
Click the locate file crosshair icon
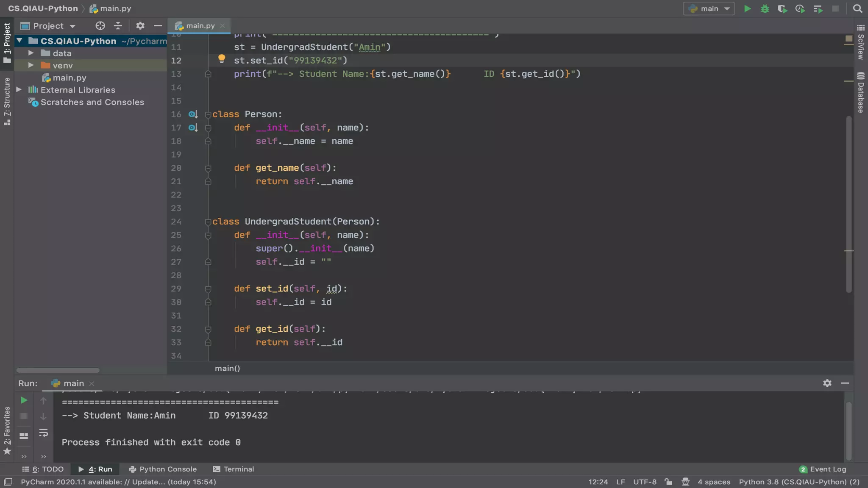(100, 26)
